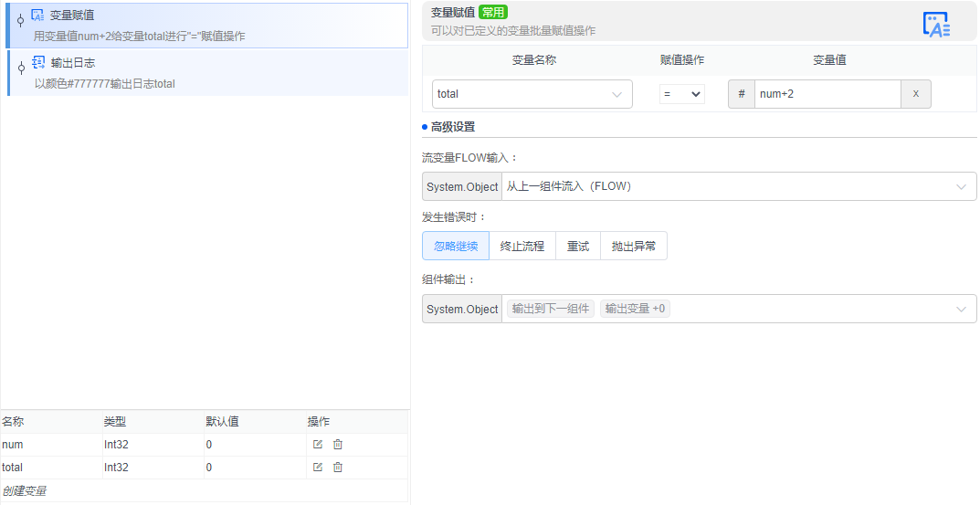Open the variable name dropdown showing total

pos(532,94)
